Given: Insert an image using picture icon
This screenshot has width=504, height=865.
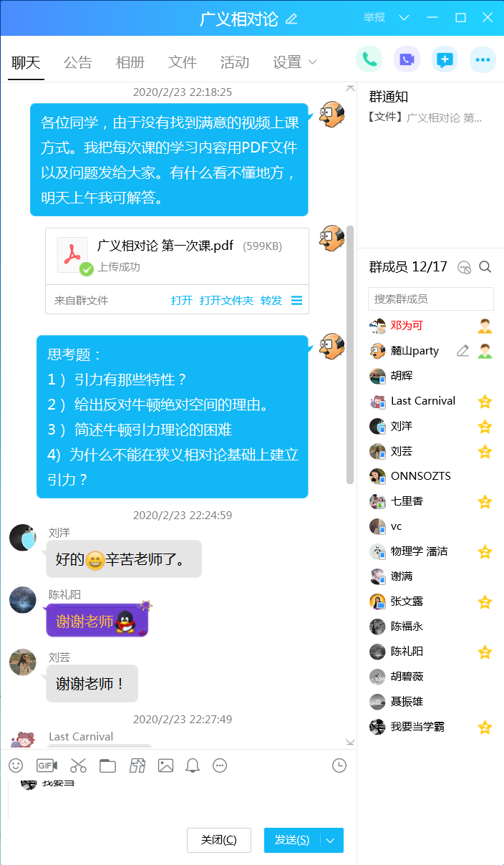Looking at the screenshot, I should tap(165, 765).
